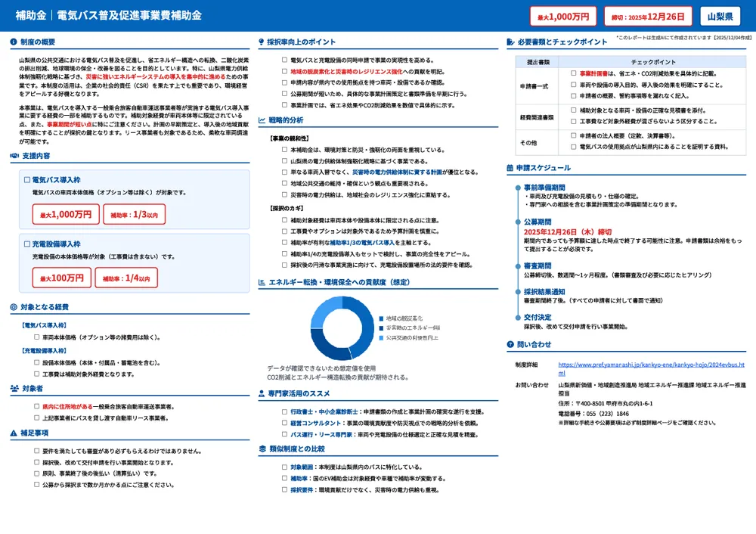
Task: Click the handshake icon next to 支援内容
Action: (14, 156)
